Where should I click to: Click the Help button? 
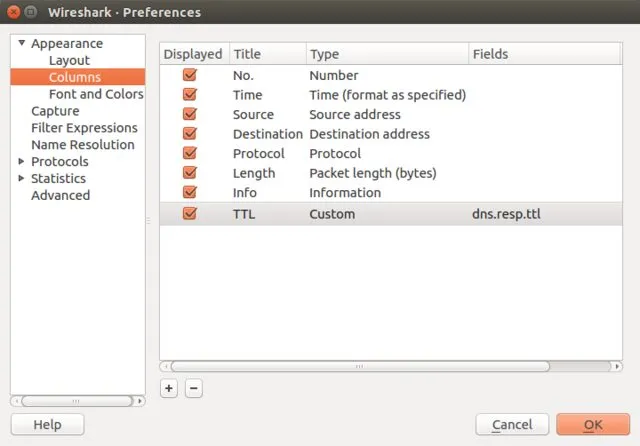click(x=47, y=424)
